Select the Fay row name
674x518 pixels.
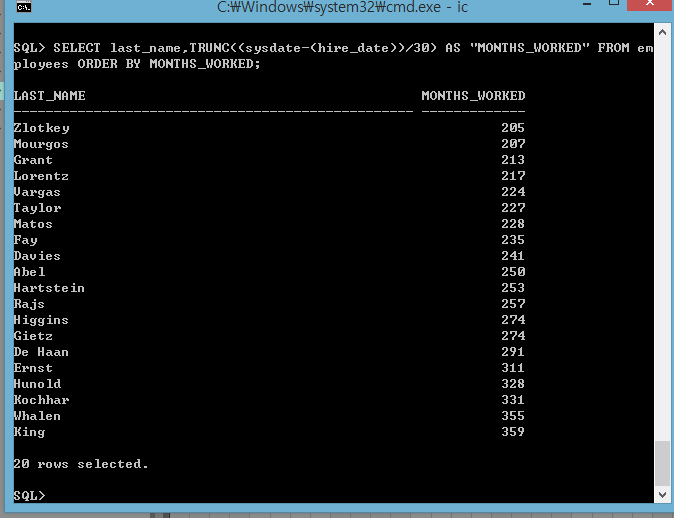(25, 240)
